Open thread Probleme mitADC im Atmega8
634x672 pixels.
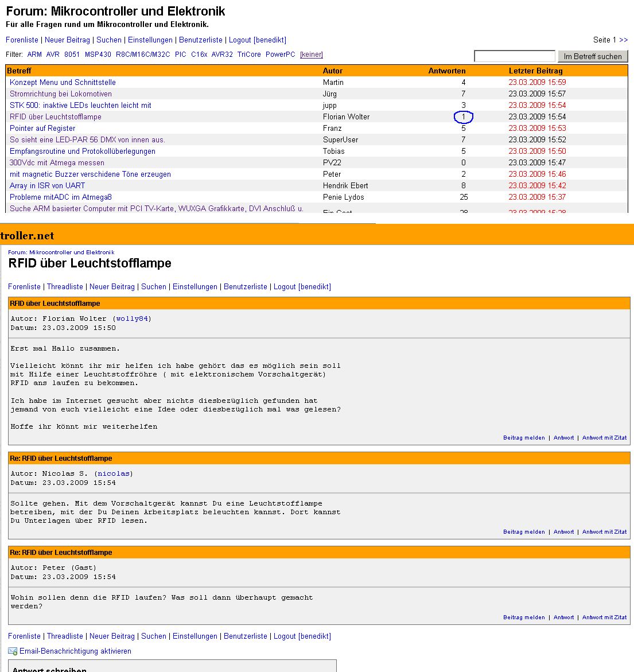[60, 197]
